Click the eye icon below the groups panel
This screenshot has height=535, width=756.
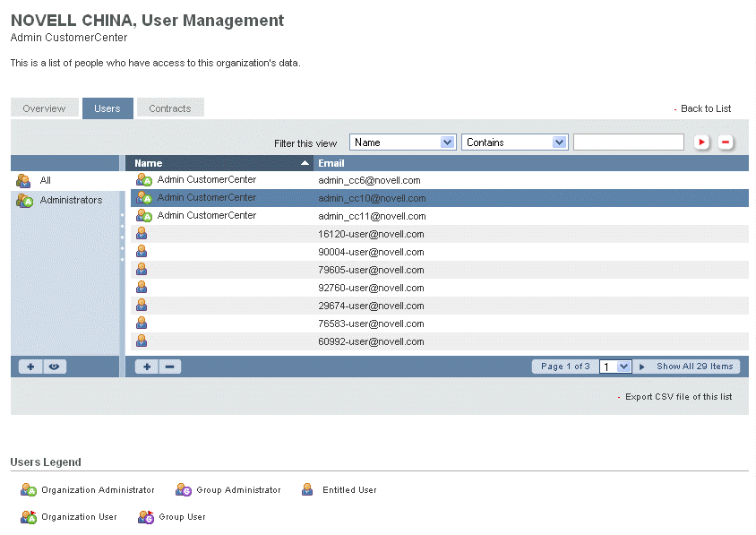54,367
